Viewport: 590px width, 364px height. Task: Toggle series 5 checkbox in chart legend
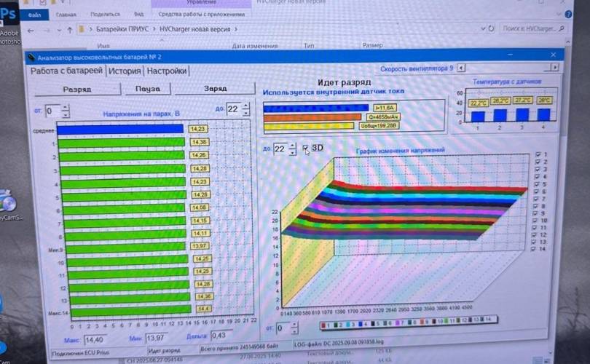coord(538,184)
